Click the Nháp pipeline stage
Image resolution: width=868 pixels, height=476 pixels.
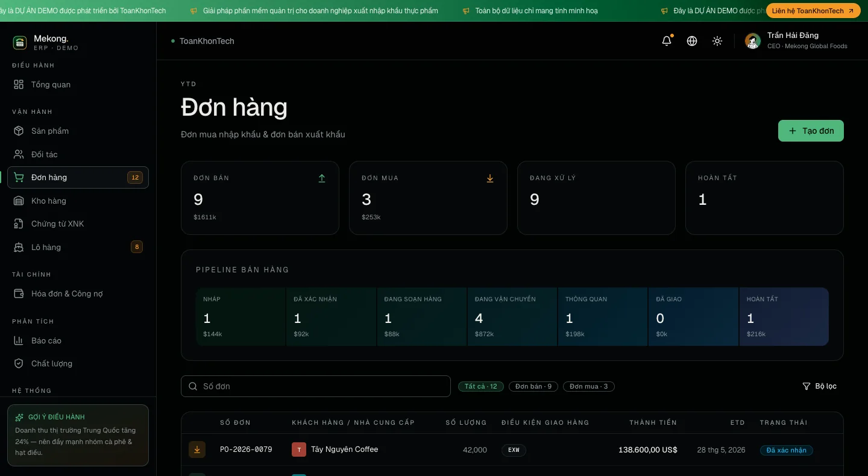pyautogui.click(x=241, y=317)
